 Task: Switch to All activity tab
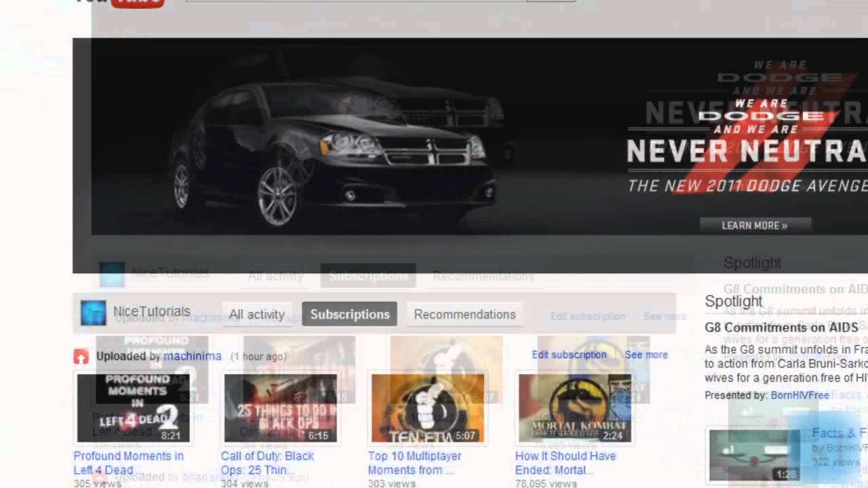(257, 314)
